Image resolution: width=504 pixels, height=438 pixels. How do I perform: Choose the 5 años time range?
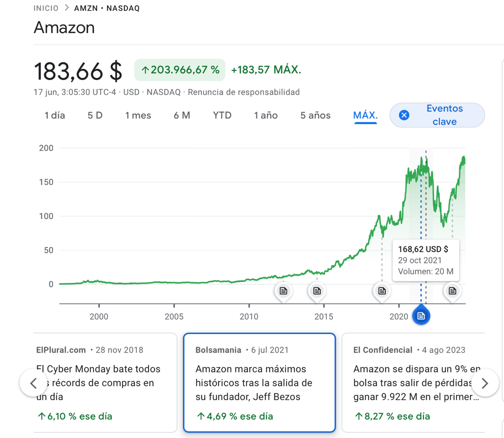[x=315, y=116]
